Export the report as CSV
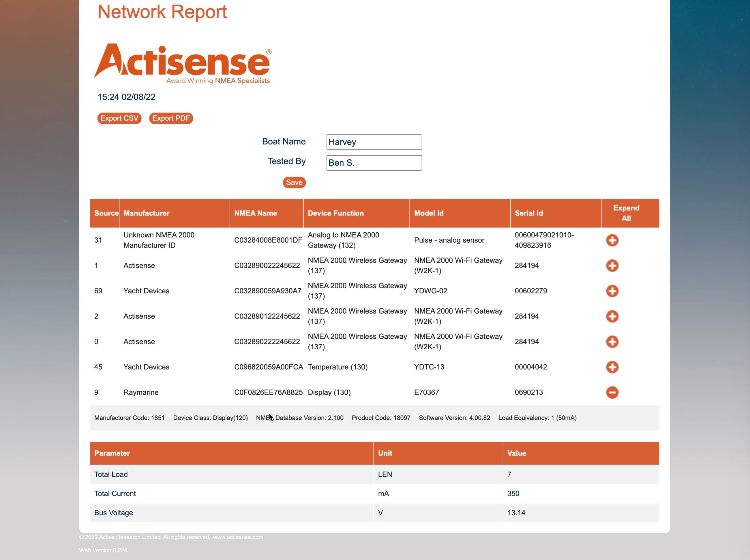The height and width of the screenshot is (560, 750). [x=119, y=118]
